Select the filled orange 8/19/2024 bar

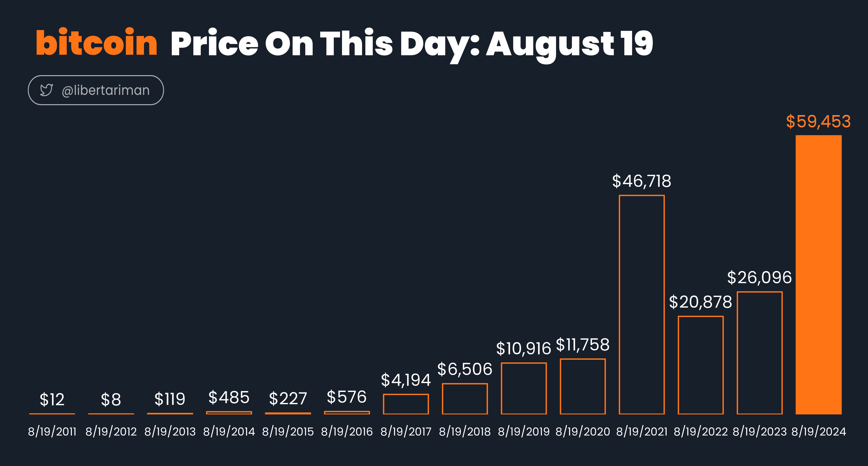click(818, 275)
